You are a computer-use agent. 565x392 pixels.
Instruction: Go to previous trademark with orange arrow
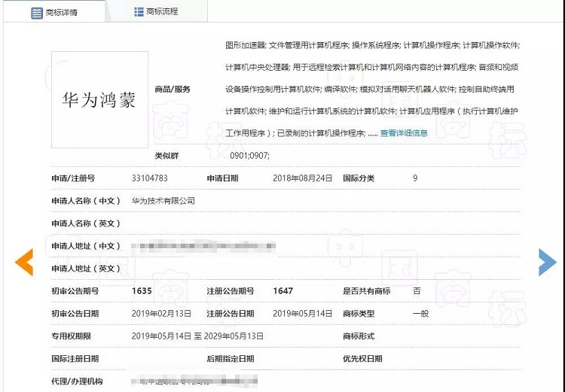pyautogui.click(x=25, y=261)
